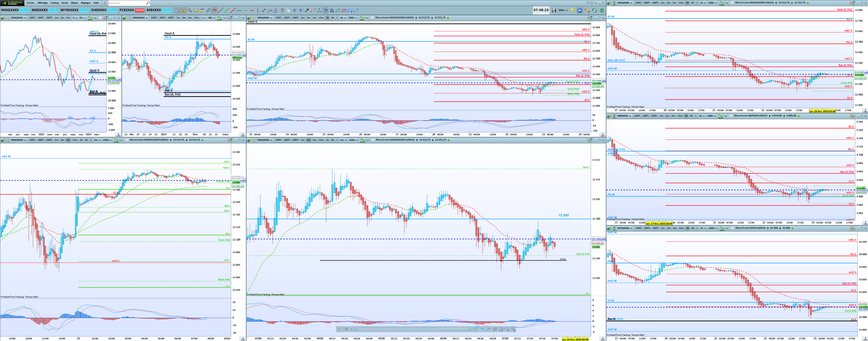This screenshot has height=341, width=868.
Task: Open the Main workspace dropdown
Action: [x=563, y=10]
